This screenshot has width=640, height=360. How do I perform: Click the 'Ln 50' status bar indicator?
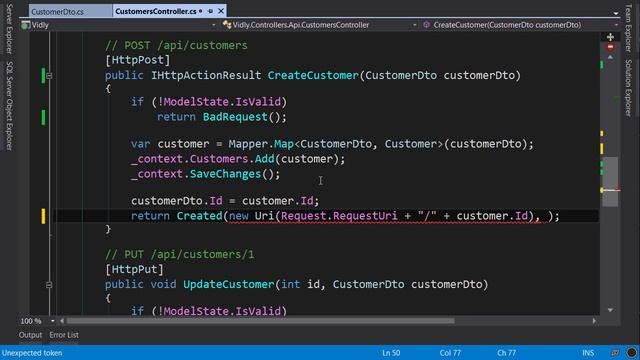point(391,353)
